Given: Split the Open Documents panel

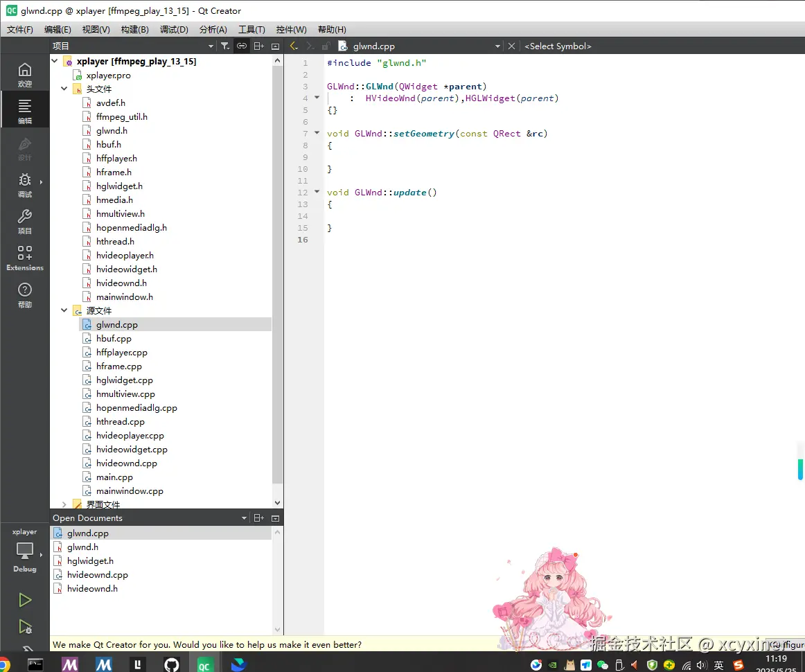Looking at the screenshot, I should coord(259,518).
